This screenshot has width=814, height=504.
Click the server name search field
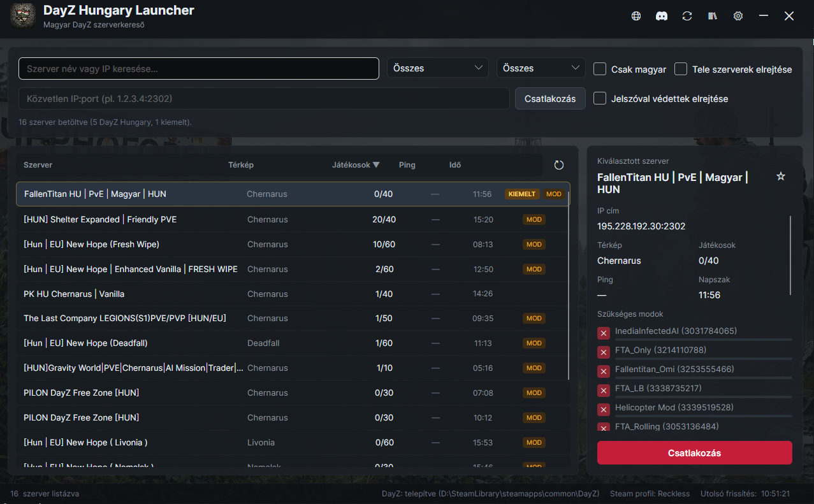[x=199, y=69]
